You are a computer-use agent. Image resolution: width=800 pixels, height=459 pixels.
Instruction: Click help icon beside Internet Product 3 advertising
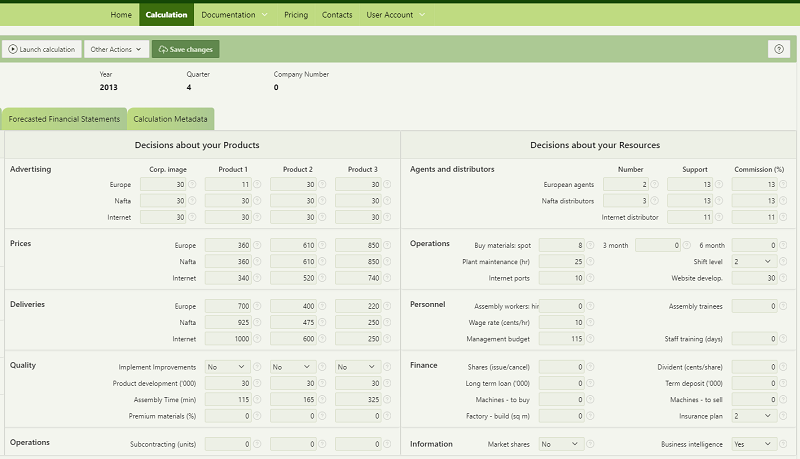[x=387, y=217]
